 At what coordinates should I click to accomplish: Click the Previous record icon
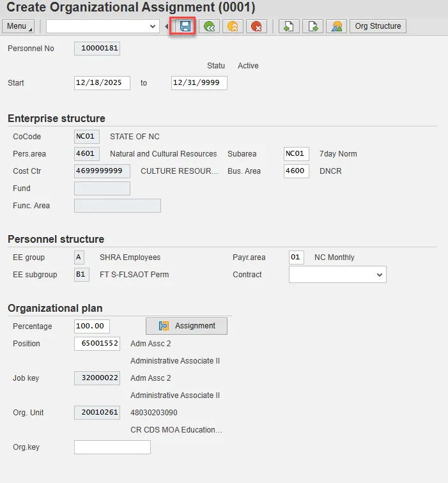tap(289, 26)
